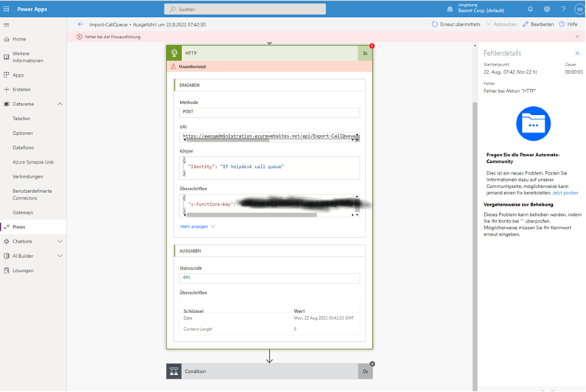Dismiss the flow error banner
586x392 pixels.
[577, 37]
